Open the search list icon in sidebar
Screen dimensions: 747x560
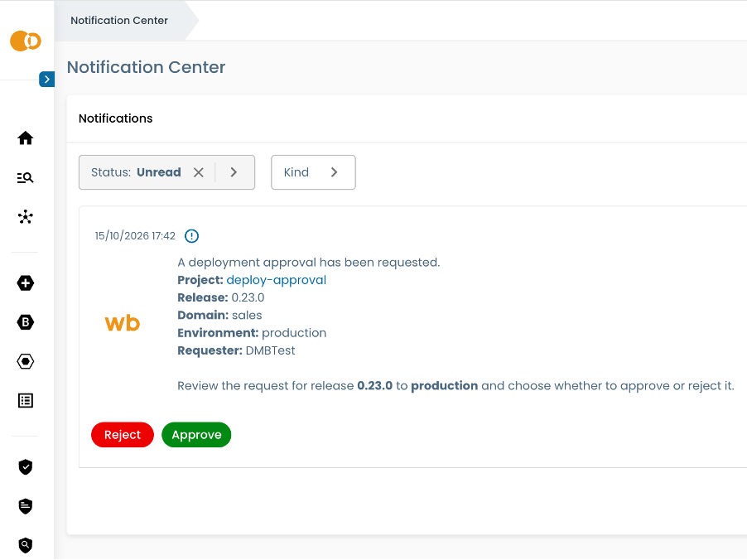pyautogui.click(x=25, y=178)
